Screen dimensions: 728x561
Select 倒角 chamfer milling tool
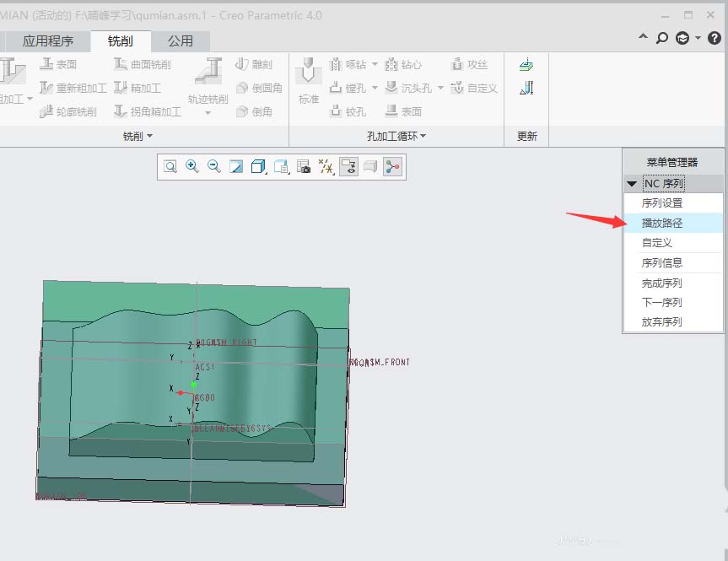(254, 111)
